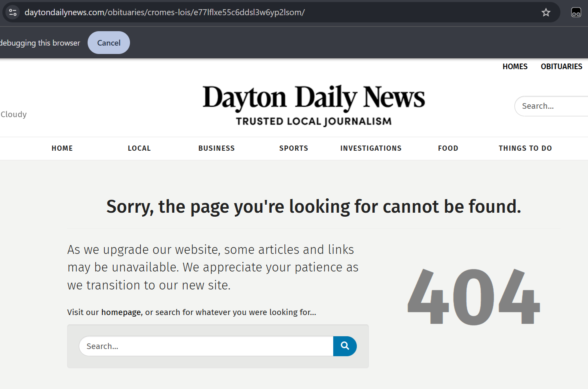Viewport: 588px width, 389px height.
Task: Click the Trusted Local Journalism tagline
Action: tap(313, 121)
